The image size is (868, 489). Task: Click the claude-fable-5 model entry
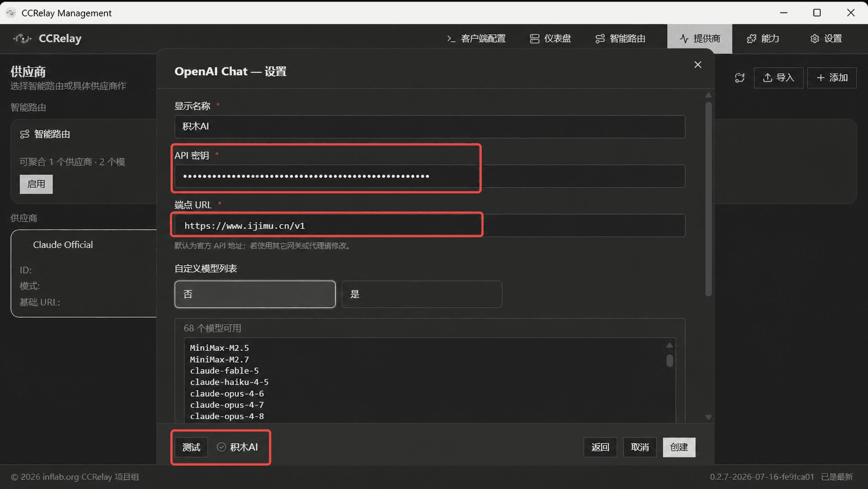click(224, 371)
